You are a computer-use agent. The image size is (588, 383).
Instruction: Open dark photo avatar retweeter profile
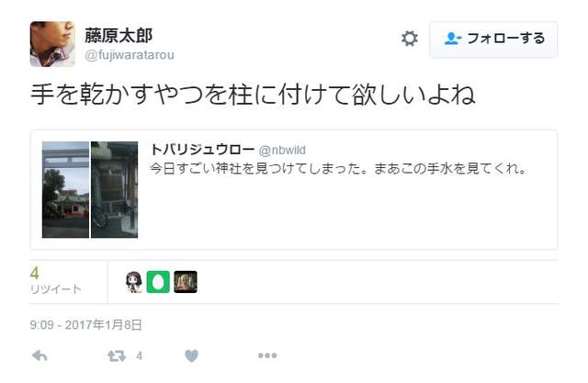[x=186, y=282]
